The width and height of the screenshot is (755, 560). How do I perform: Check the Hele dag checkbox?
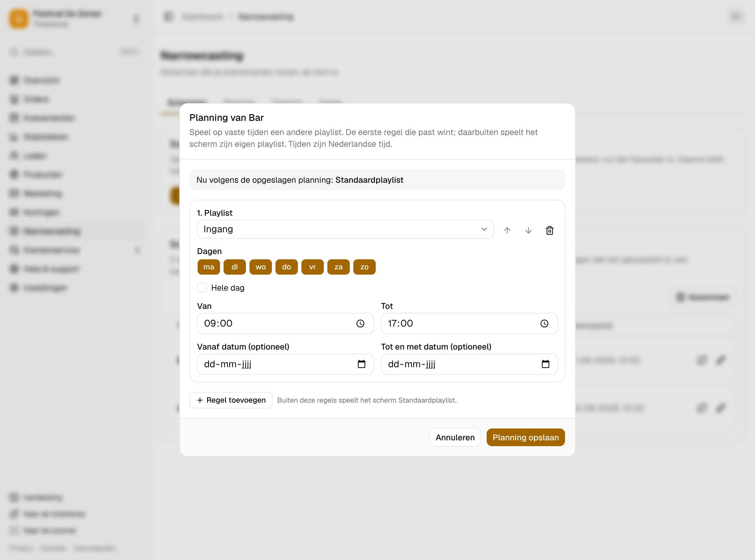pos(202,288)
